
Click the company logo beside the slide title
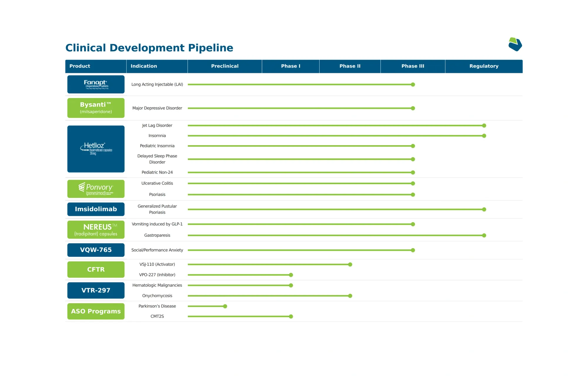515,44
